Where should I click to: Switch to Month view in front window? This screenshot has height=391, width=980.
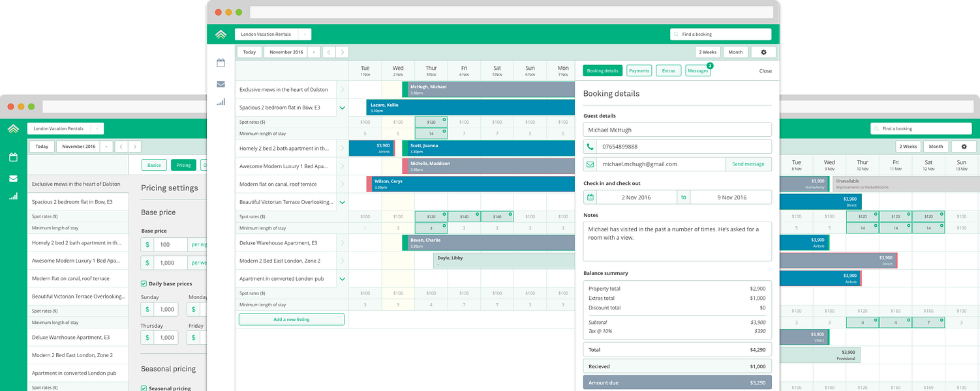pos(735,52)
